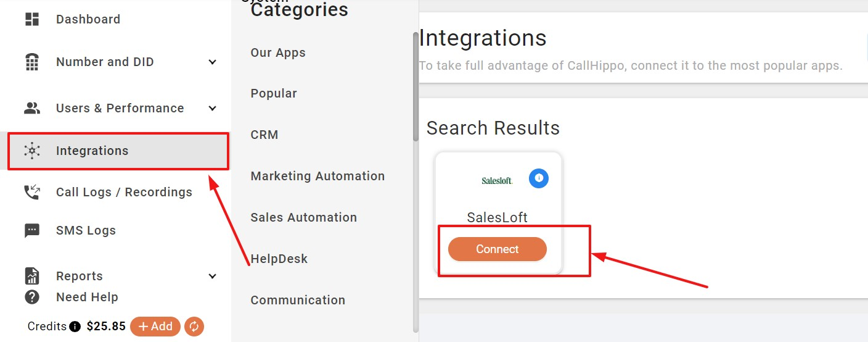Click the SMS Logs chat bubble icon

32,230
